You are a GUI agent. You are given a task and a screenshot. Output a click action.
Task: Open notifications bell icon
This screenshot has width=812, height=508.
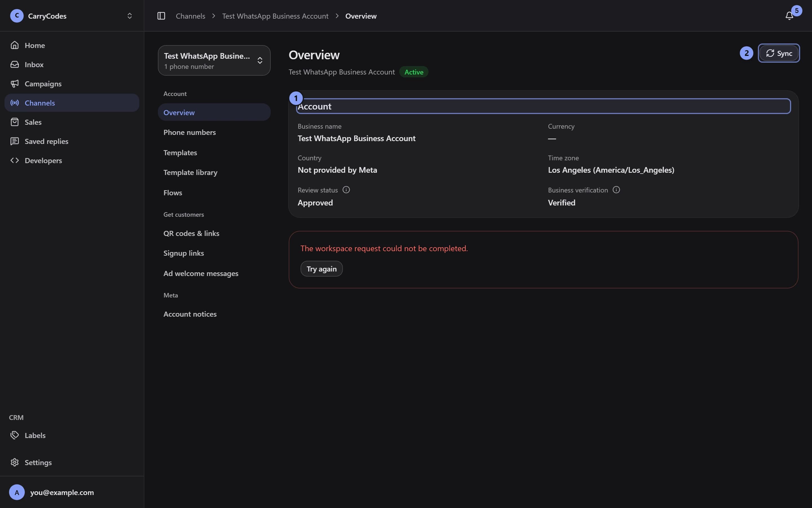[789, 16]
